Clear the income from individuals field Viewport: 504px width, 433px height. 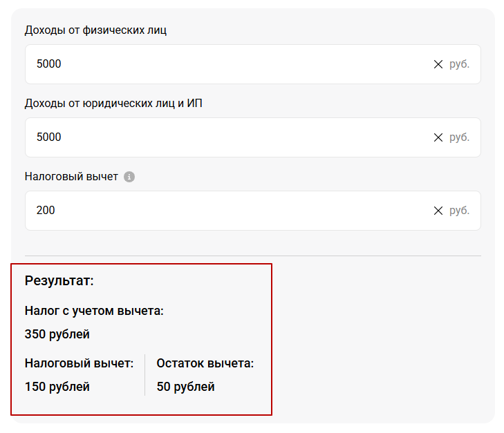[438, 64]
